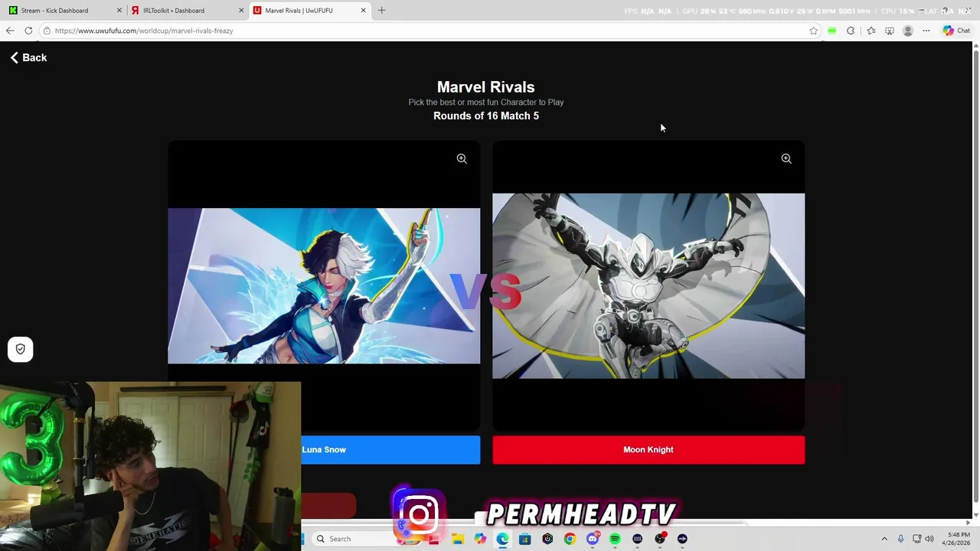Screen dimensions: 980x551
Task: Open the shield privacy badge icon
Action: point(21,349)
